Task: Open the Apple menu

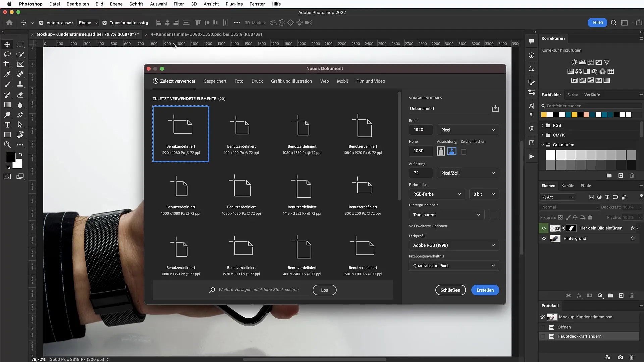Action: (9, 4)
